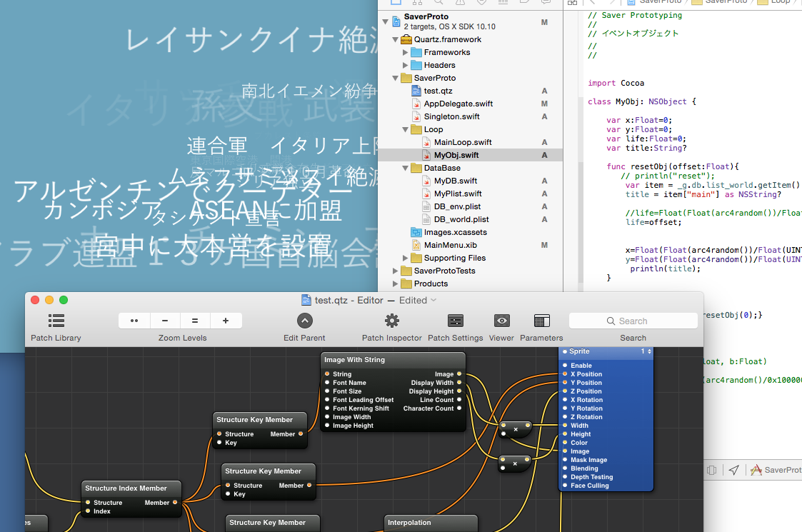Click the Edit Parent arrow button
Viewport: 802px width, 532px height.
click(x=304, y=320)
